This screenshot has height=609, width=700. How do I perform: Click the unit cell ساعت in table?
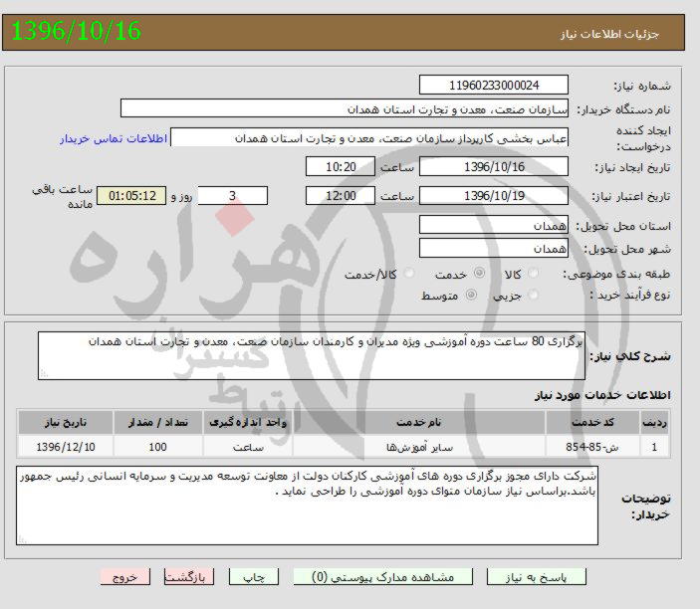point(248,447)
